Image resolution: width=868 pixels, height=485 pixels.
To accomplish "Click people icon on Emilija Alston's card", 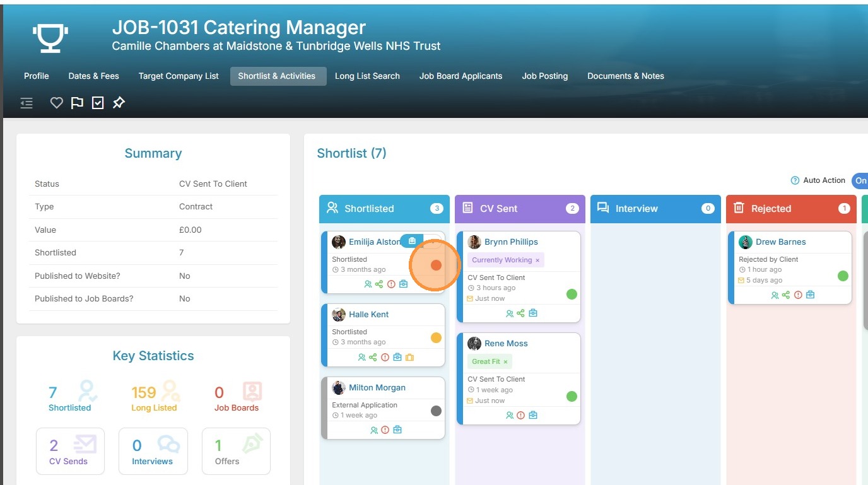I will pos(368,284).
